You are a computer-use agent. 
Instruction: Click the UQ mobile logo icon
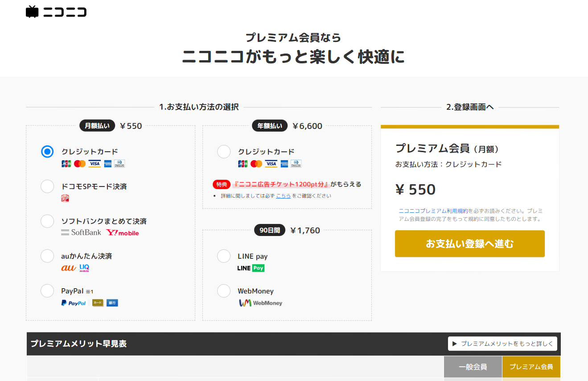[84, 268]
